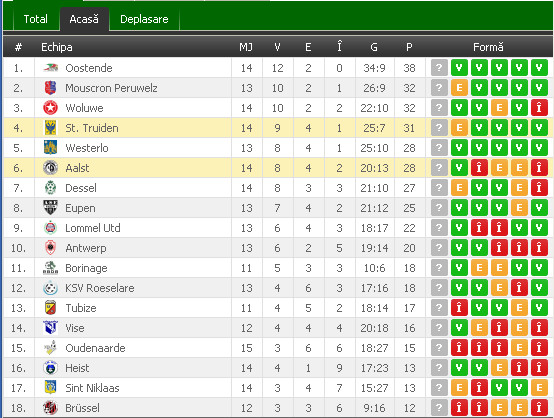Viewport: 554px width, 418px height.
Task: Click the Eupen black-and-white crest
Action: (x=50, y=208)
